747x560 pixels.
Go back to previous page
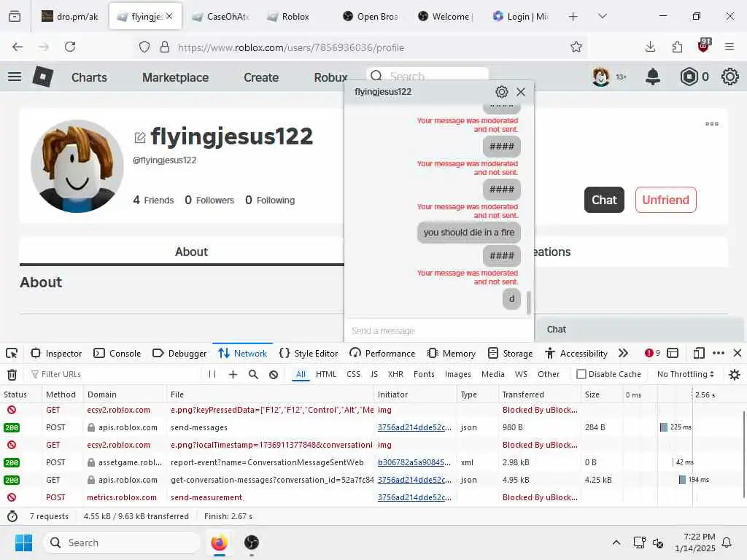[x=18, y=47]
